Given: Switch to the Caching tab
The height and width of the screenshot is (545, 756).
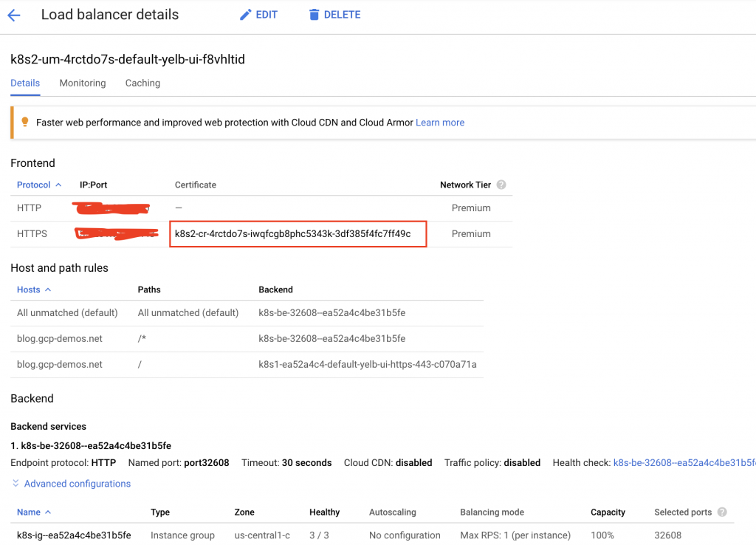Looking at the screenshot, I should 142,83.
